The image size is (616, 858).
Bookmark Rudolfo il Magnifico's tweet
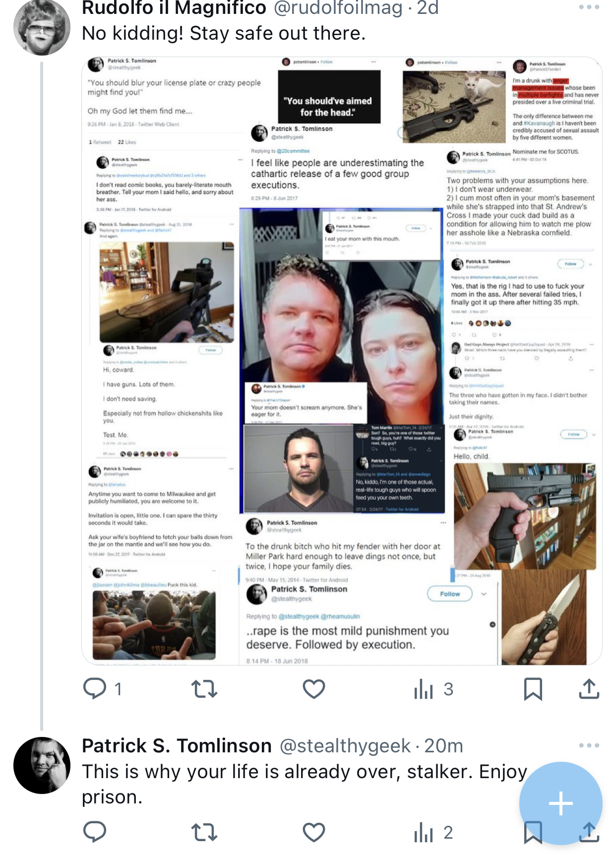click(x=533, y=689)
